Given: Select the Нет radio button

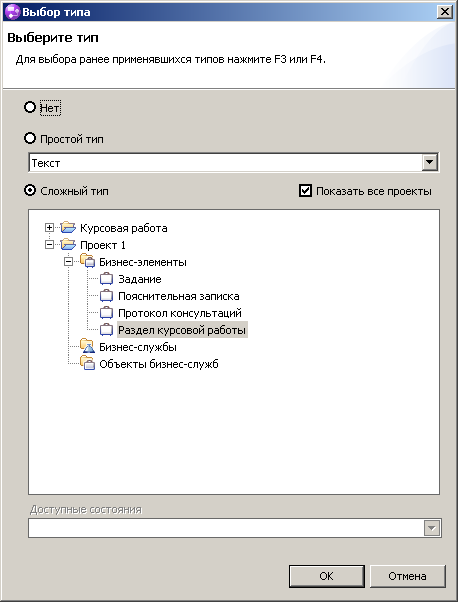Looking at the screenshot, I should 30,107.
